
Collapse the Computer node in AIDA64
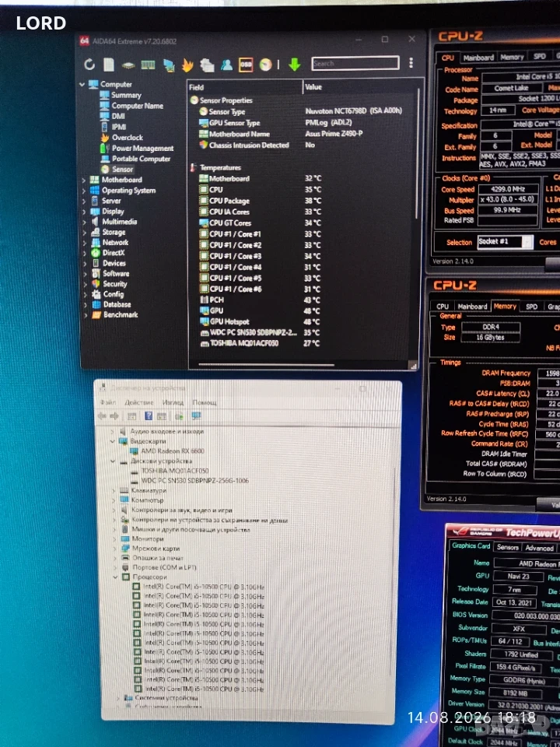coord(82,84)
